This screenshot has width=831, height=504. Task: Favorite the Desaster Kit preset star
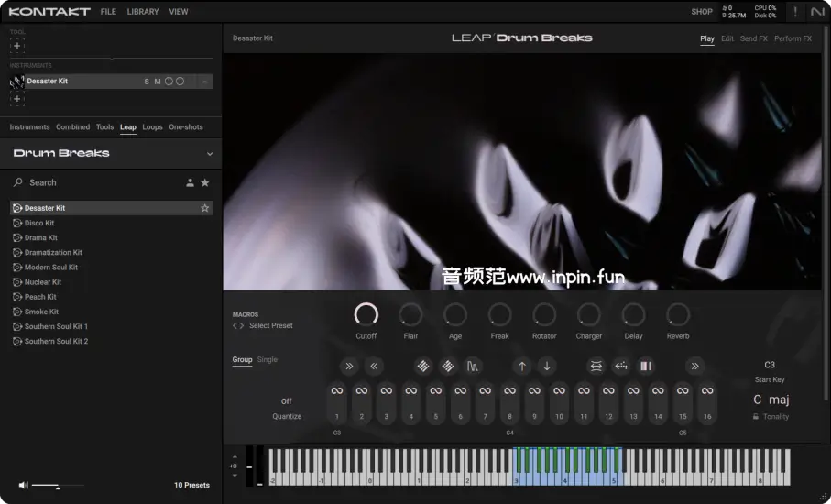pos(205,208)
